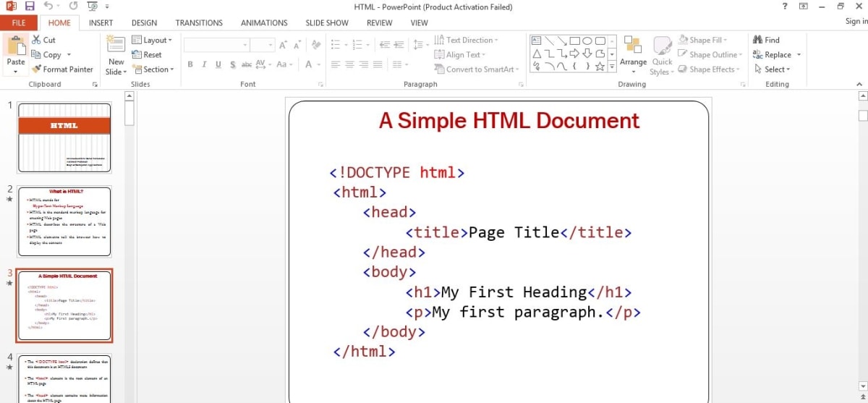Align text right in Paragraph group
The image size is (868, 403).
coord(364,64)
